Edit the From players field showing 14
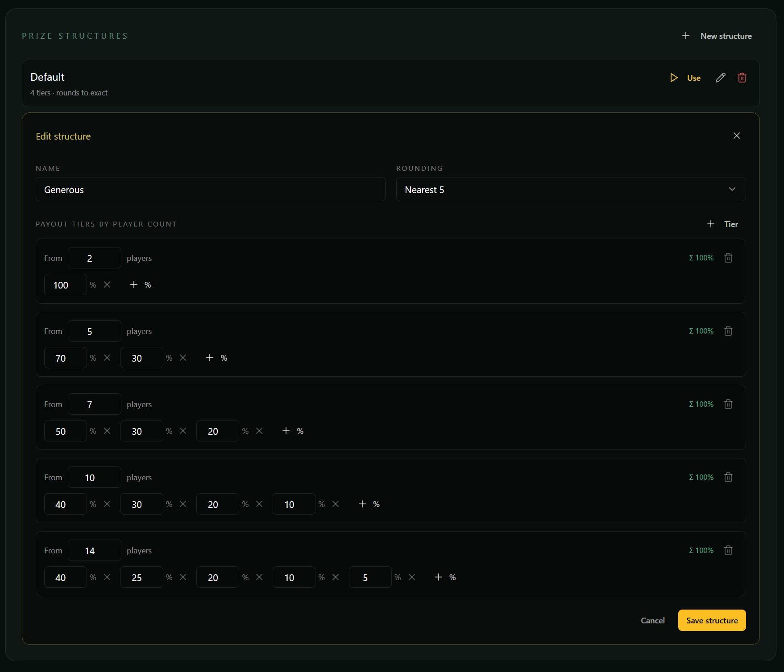 tap(94, 550)
